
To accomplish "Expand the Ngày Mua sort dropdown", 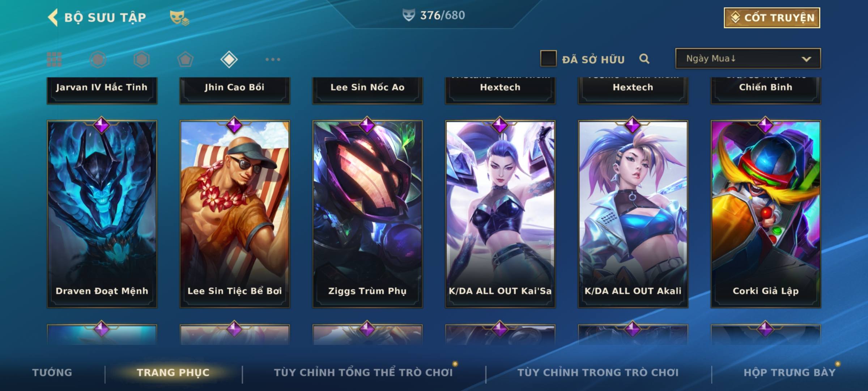I will pyautogui.click(x=748, y=58).
